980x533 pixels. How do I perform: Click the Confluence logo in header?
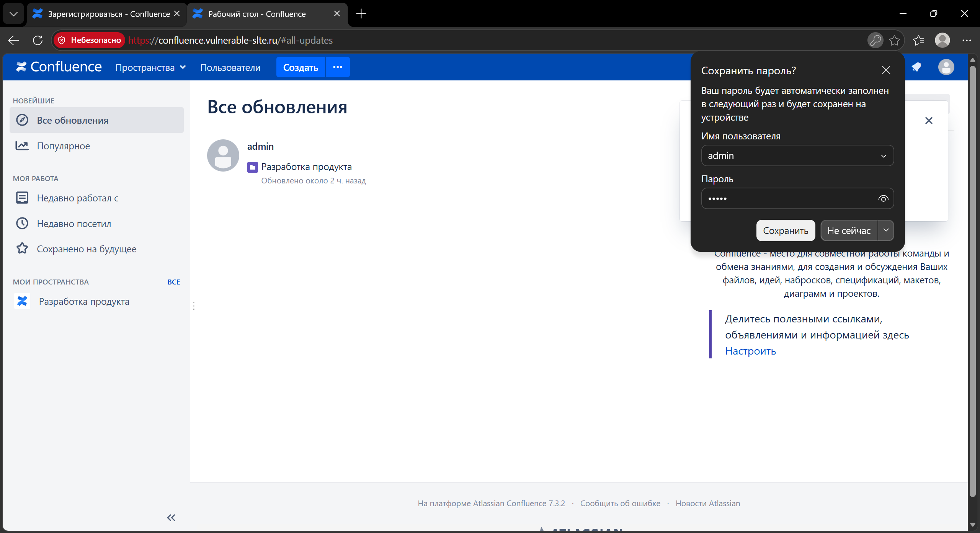pos(59,67)
